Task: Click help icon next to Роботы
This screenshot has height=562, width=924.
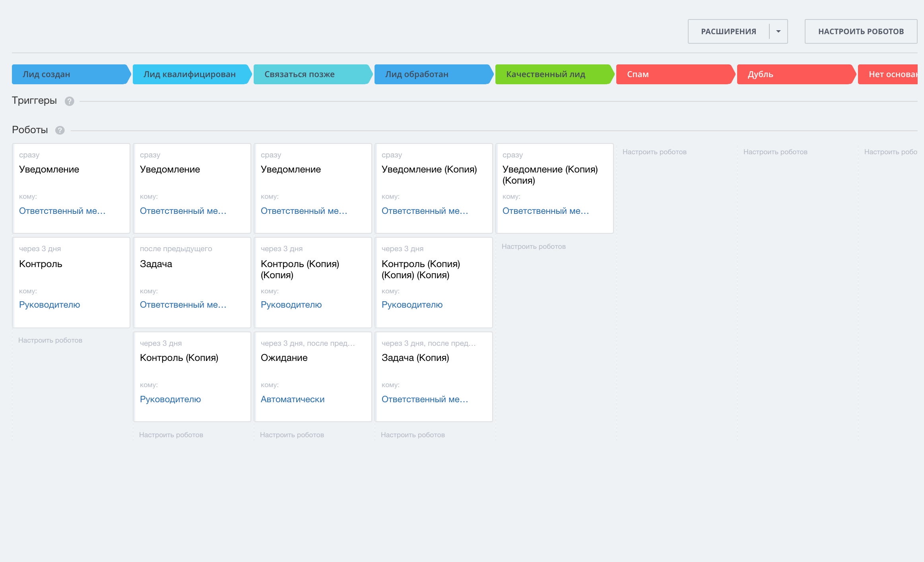Action: point(60,130)
